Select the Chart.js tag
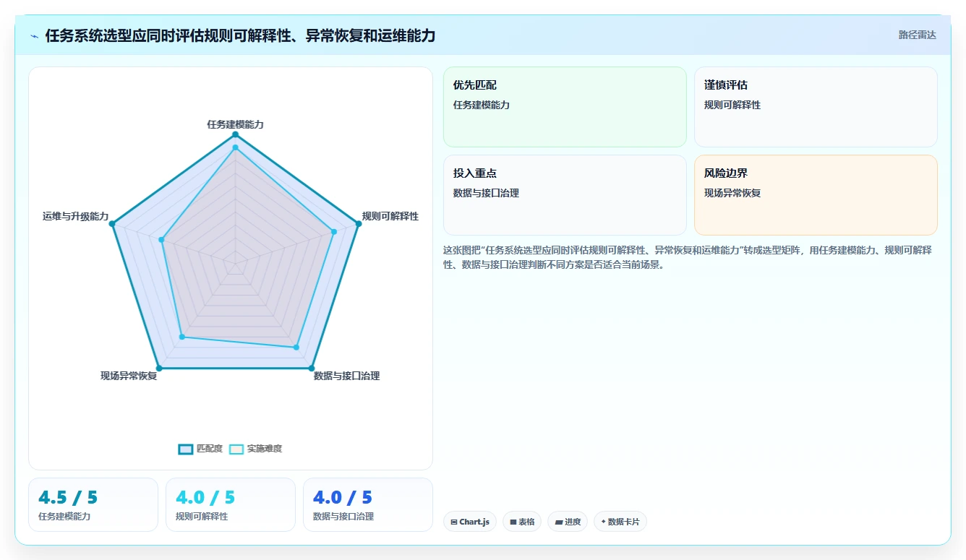966x560 pixels. tap(470, 522)
